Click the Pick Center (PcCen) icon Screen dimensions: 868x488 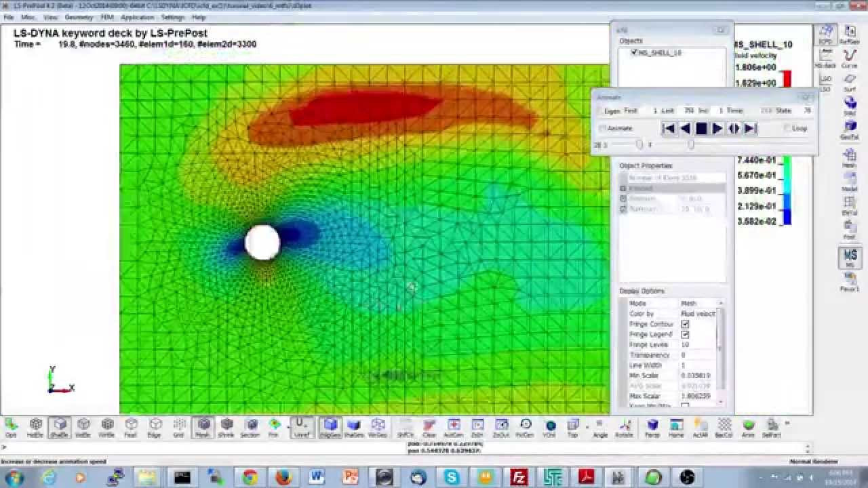click(x=526, y=426)
